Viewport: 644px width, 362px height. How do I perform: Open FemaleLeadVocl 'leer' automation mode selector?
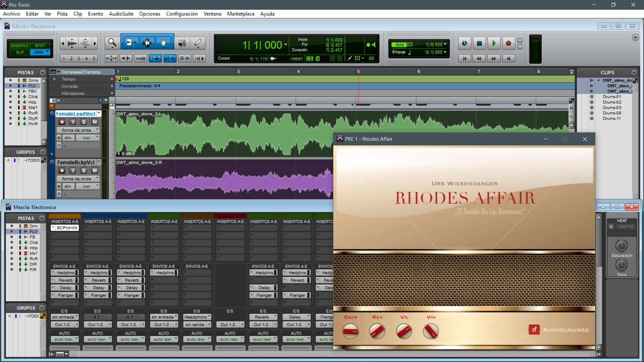tap(88, 138)
